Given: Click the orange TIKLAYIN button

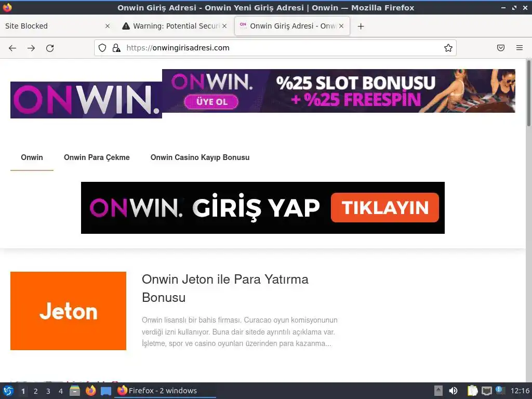Looking at the screenshot, I should point(385,208).
